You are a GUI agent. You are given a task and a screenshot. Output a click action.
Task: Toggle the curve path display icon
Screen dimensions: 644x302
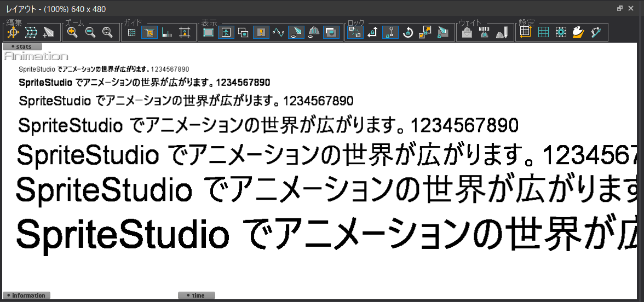(278, 32)
